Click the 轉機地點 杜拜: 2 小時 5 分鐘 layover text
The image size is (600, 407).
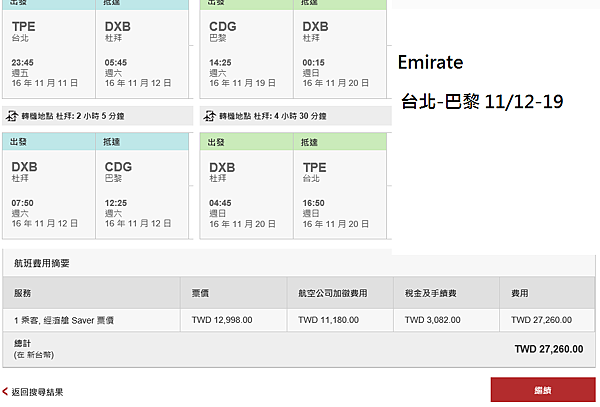tap(73, 116)
